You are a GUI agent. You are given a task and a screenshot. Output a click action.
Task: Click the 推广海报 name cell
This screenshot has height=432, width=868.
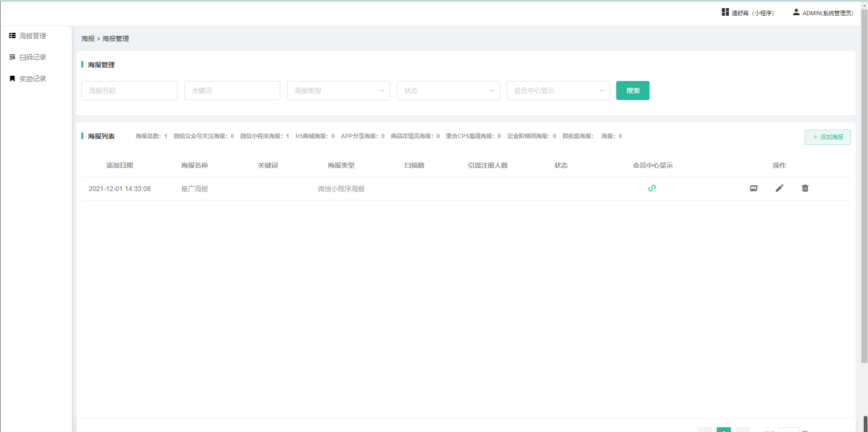tap(195, 189)
